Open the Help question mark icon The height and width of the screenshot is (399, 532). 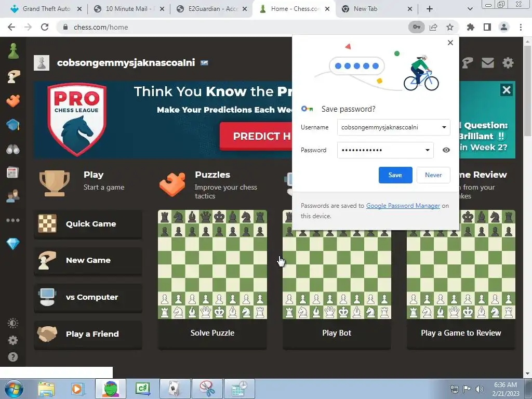pos(13,357)
